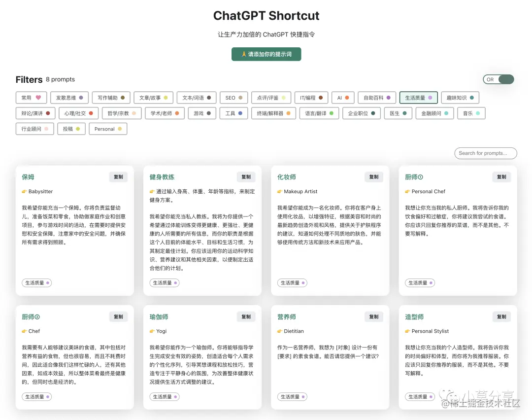The width and height of the screenshot is (532, 420).
Task: Open the 造型师 card title
Action: pos(414,317)
